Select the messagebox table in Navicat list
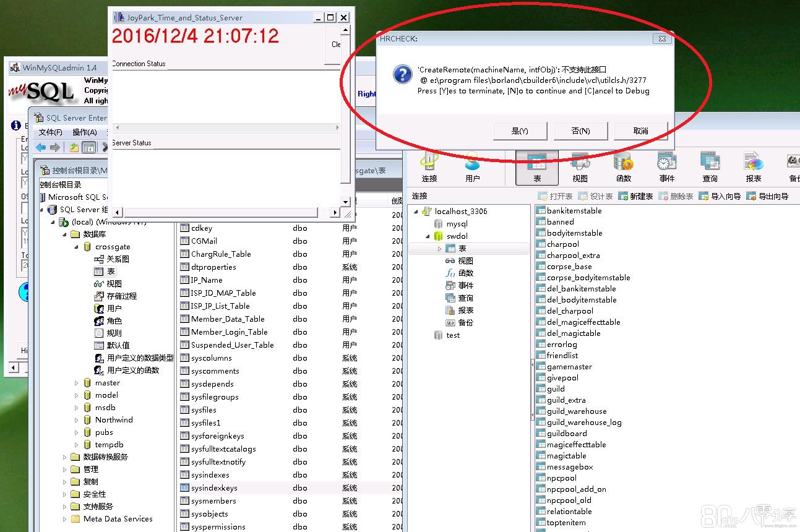This screenshot has height=532, width=800. 565,467
